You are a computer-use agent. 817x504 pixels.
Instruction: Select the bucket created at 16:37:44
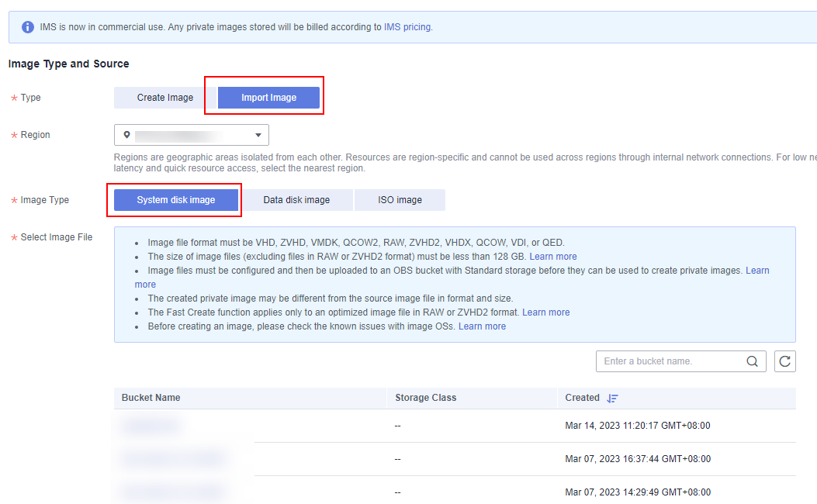point(172,459)
